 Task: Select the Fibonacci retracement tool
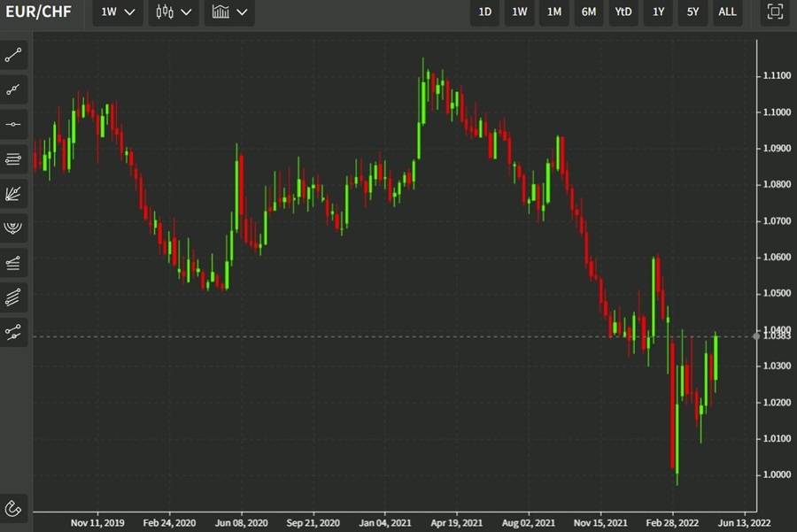(13, 159)
